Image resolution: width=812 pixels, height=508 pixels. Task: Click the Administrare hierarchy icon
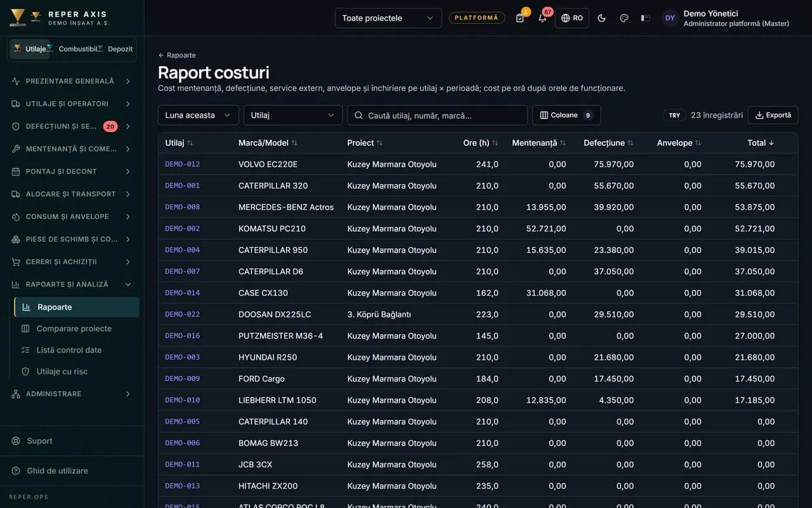(x=16, y=394)
